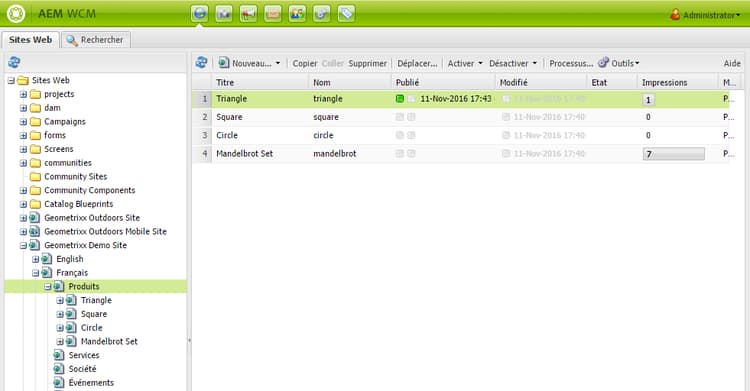This screenshot has width=750, height=391.
Task: Open the Tagging icon in header
Action: (346, 13)
